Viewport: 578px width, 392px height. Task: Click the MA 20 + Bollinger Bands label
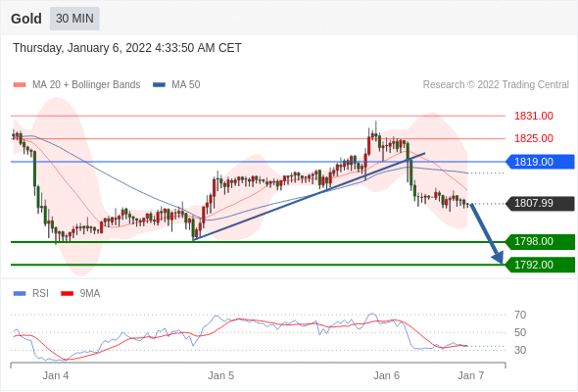click(x=86, y=85)
